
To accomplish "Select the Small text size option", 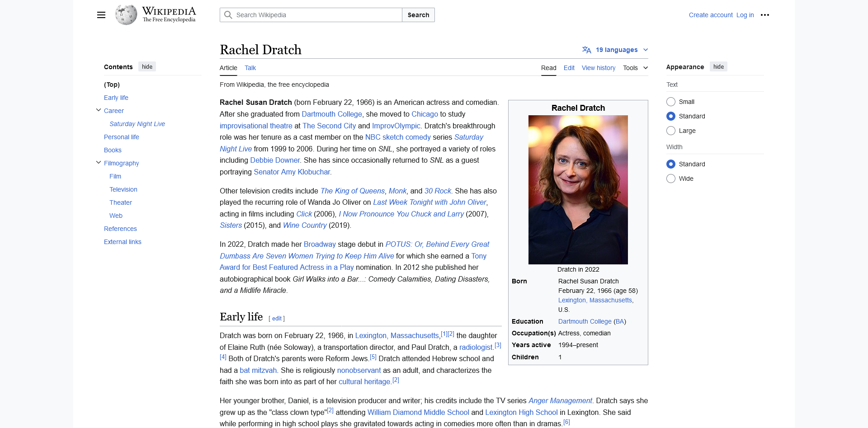I will click(671, 102).
